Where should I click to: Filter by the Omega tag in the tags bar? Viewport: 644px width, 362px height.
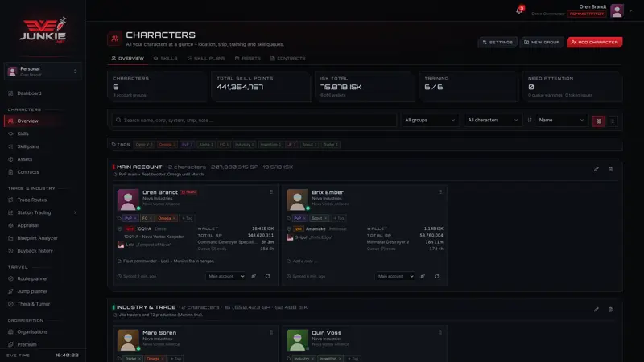pos(167,145)
